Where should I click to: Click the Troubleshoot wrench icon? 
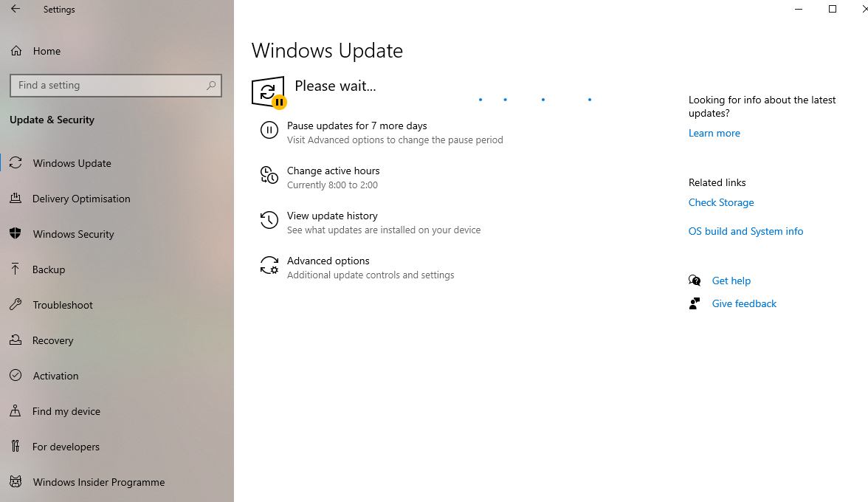point(15,304)
